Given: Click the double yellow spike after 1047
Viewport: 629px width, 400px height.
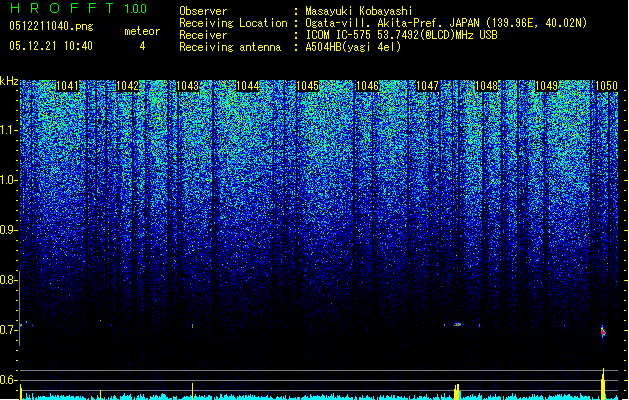Looking at the screenshot, I should point(457,392).
